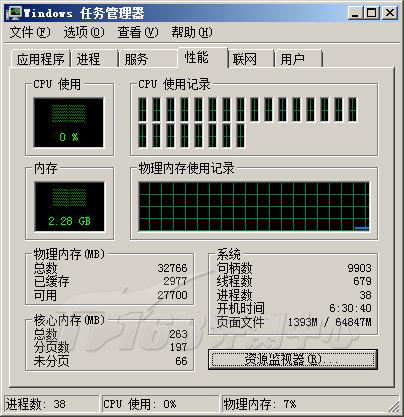
Task: Switch to the 应用程序 tab
Action: [x=41, y=59]
